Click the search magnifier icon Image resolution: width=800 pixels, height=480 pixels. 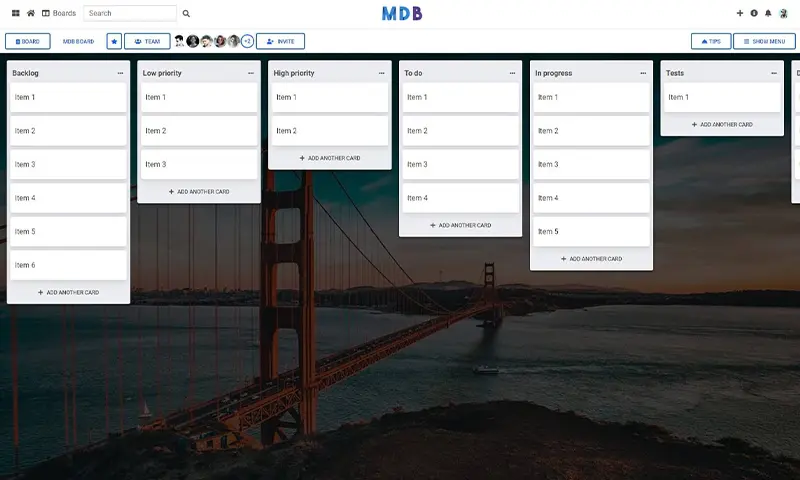(186, 14)
